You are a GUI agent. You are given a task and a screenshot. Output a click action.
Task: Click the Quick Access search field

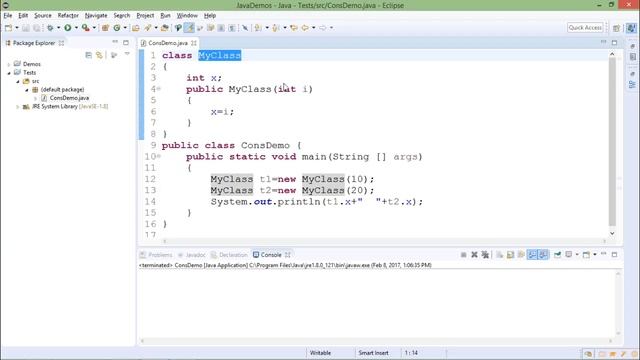coord(585,28)
